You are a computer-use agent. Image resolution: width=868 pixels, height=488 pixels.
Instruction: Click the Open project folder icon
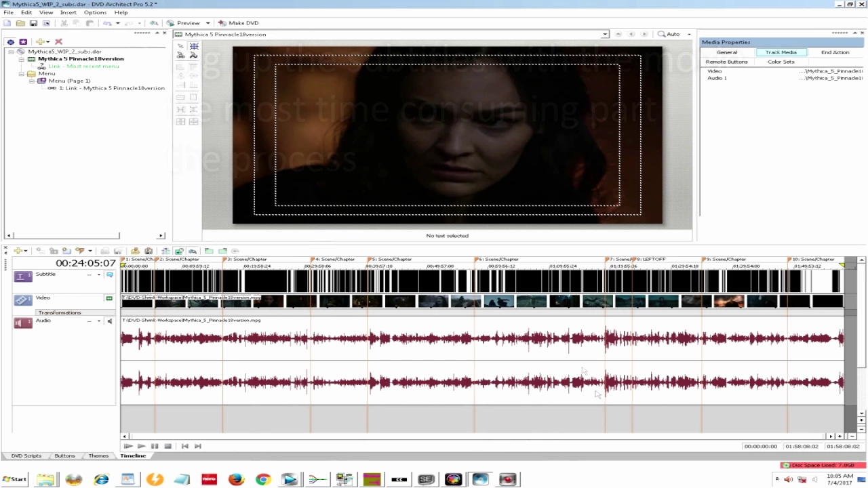point(20,23)
